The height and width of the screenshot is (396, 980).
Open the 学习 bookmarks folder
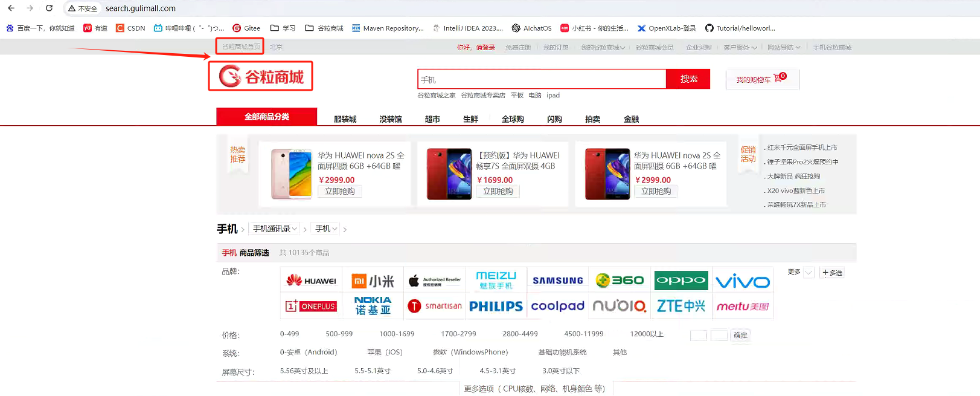[283, 28]
